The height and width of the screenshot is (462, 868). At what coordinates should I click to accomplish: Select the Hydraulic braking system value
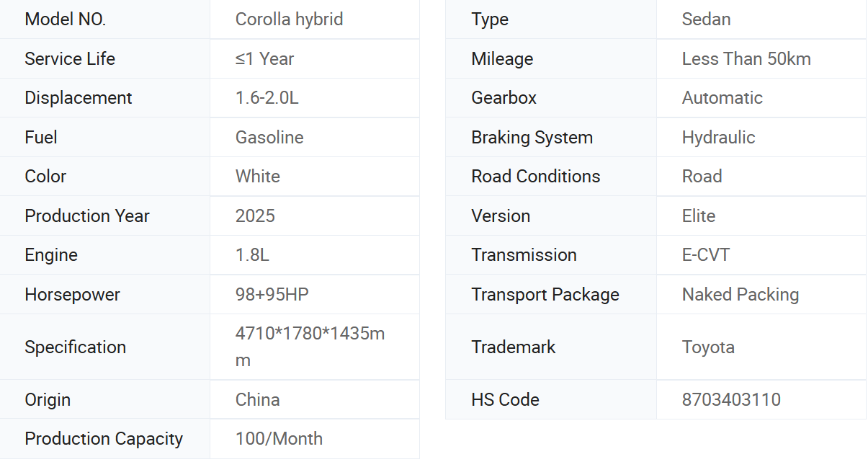[x=718, y=138]
